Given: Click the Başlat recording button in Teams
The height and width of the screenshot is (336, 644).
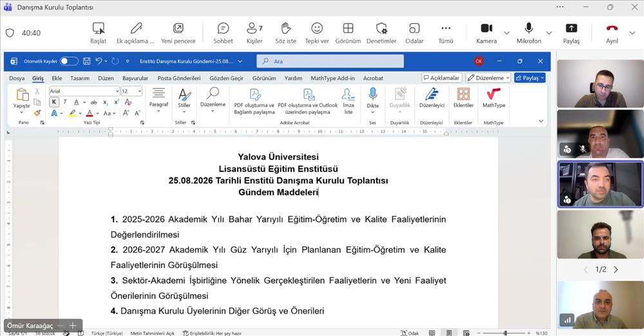Looking at the screenshot, I should [98, 33].
